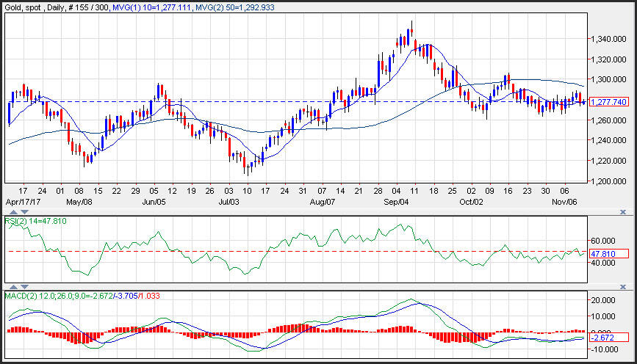The height and width of the screenshot is (364, 637).
Task: Click the MACD value tag -2.672
Action: click(x=608, y=338)
